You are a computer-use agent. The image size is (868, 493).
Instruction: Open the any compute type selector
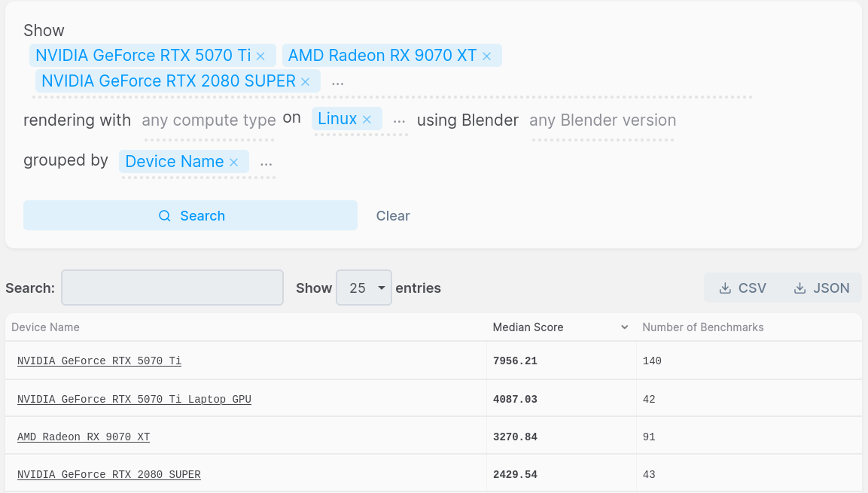(x=209, y=120)
